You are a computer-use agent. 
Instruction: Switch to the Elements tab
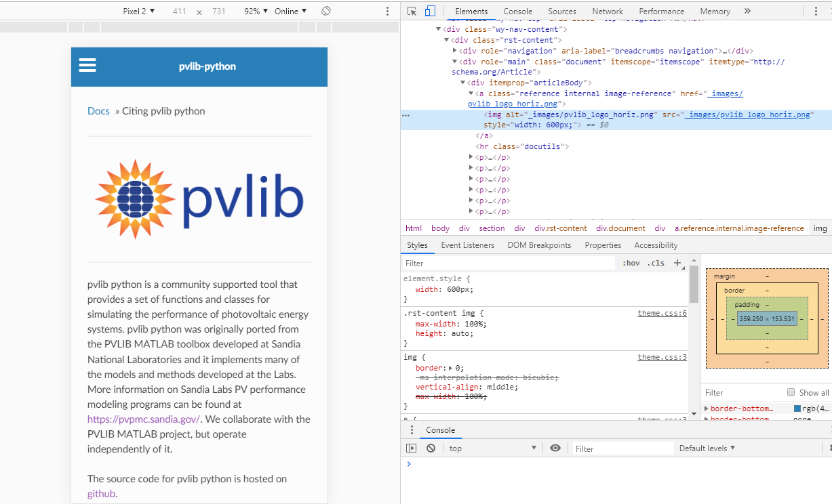(x=471, y=11)
